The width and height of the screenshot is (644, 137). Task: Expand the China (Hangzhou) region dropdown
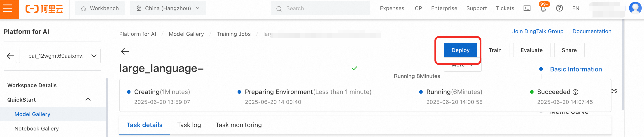(168, 9)
